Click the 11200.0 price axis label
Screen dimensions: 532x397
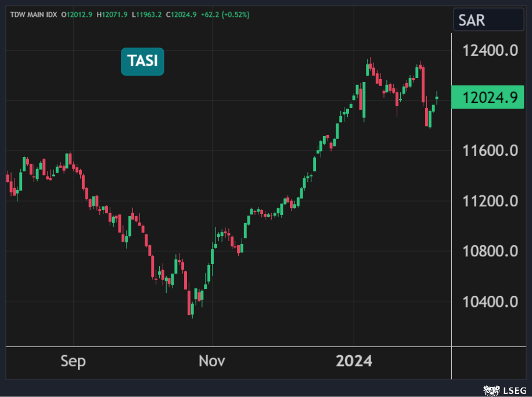click(490, 201)
